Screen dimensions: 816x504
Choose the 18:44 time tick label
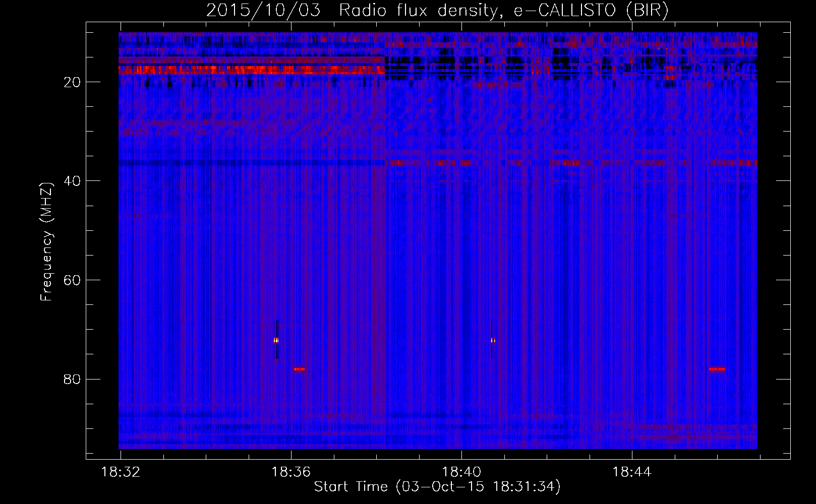632,472
